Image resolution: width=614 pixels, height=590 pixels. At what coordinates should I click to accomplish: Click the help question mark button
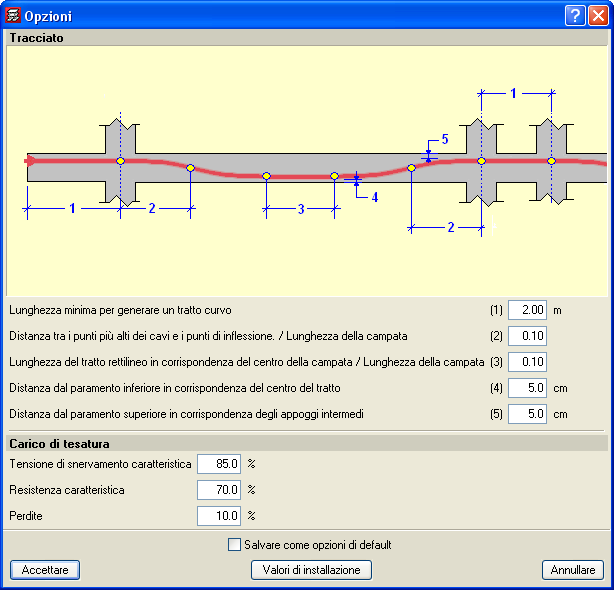click(x=575, y=16)
